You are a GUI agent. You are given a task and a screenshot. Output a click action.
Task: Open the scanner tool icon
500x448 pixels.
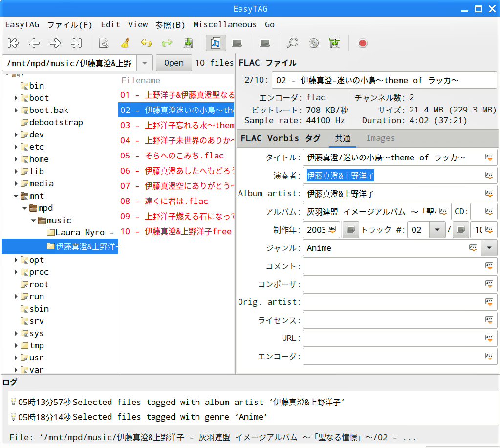tap(104, 43)
